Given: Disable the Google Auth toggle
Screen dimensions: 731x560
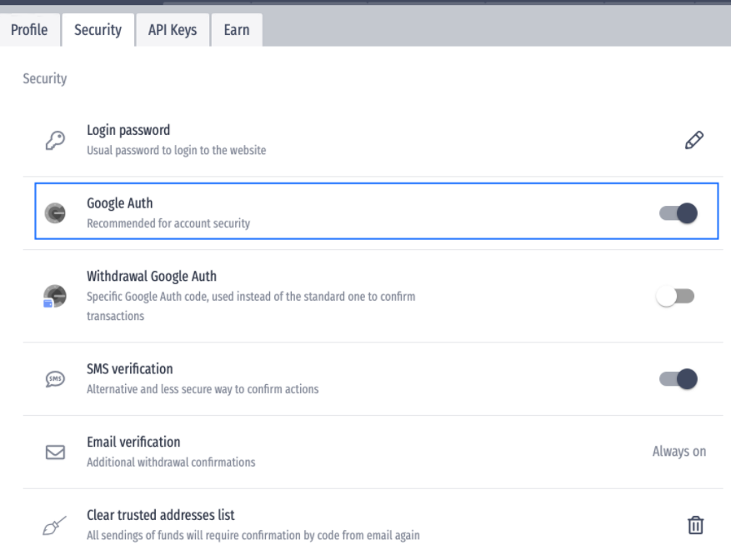Looking at the screenshot, I should tap(678, 213).
